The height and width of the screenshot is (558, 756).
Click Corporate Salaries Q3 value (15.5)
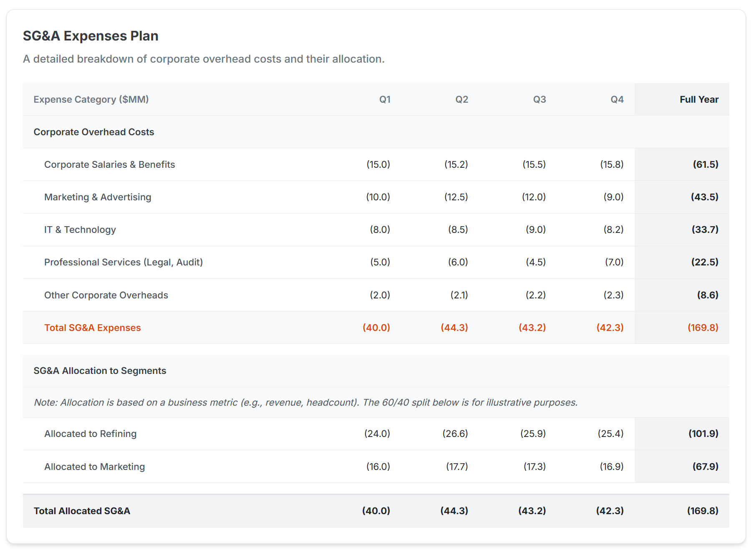pos(534,164)
